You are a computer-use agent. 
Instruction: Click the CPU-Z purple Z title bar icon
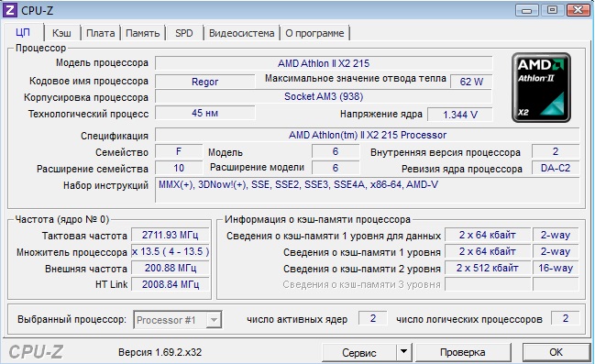(9, 10)
